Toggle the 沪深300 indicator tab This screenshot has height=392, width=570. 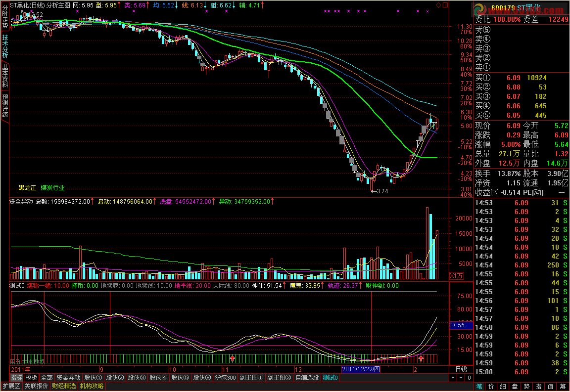(225, 378)
